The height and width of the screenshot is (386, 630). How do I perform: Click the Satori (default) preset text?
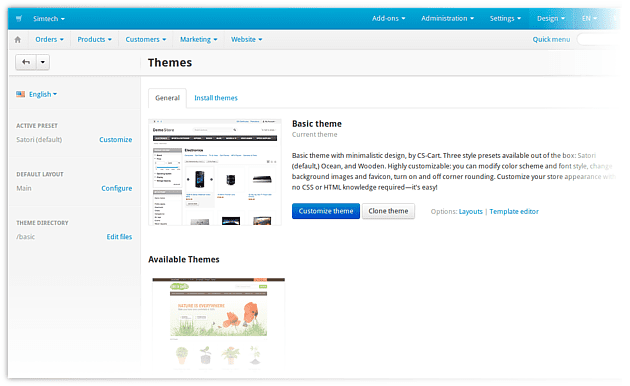tap(39, 139)
